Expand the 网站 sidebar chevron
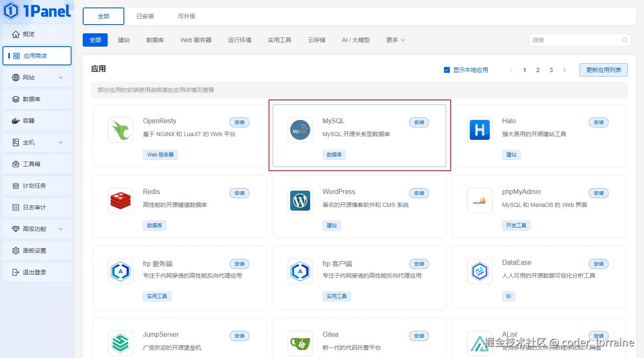The width and height of the screenshot is (644, 358). (61, 77)
